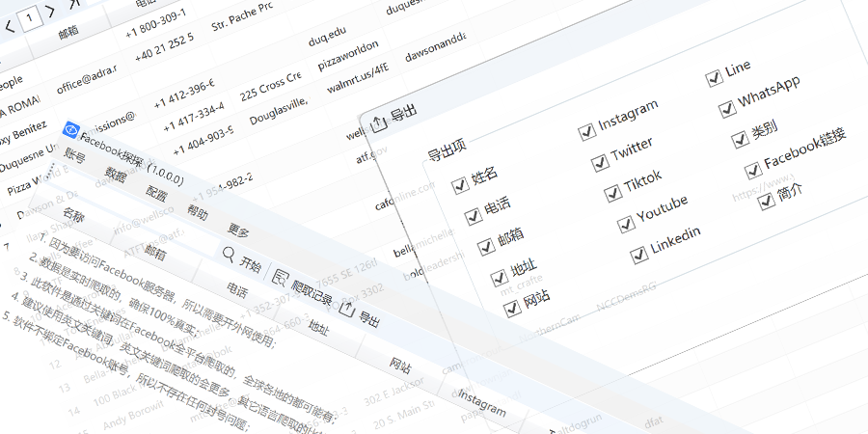Click page number box showing 1

click(x=29, y=17)
